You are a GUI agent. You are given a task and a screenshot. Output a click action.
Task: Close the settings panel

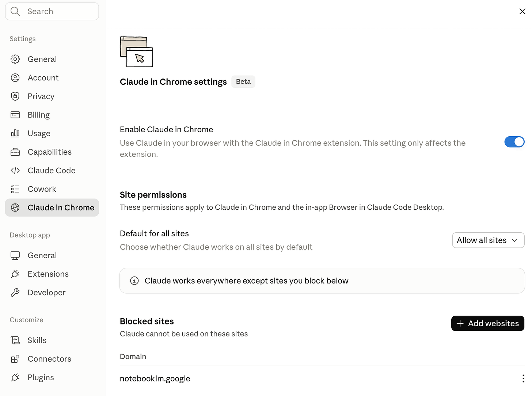[522, 11]
